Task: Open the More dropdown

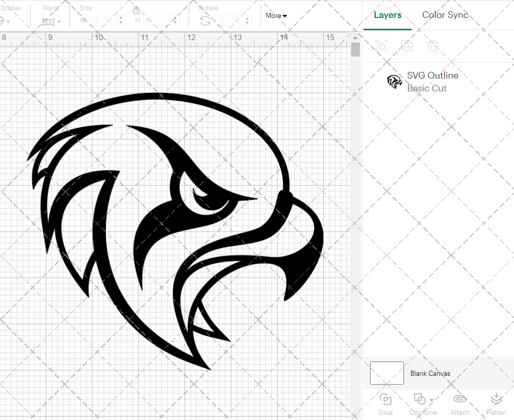Action: pos(276,16)
